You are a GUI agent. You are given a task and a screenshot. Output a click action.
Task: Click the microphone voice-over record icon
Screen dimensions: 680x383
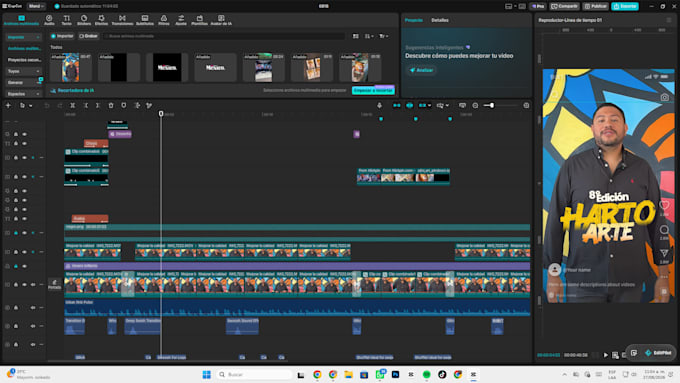[x=379, y=105]
